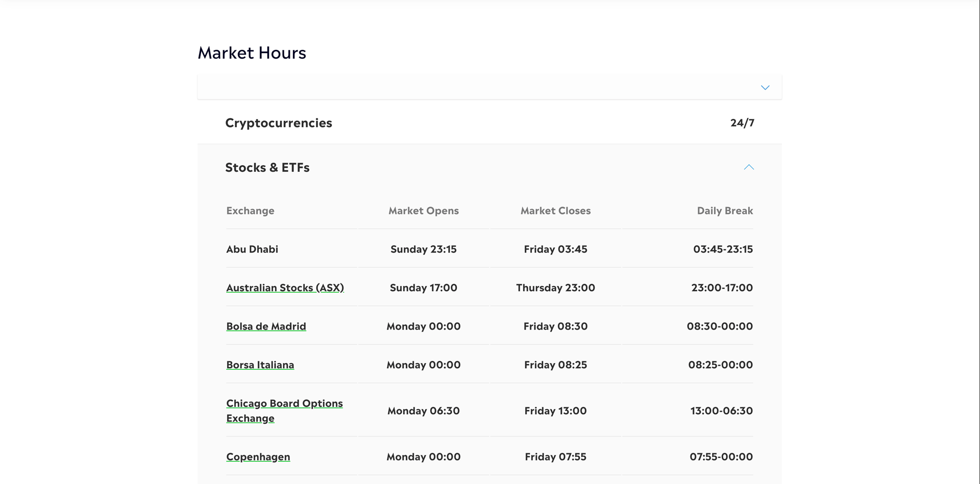Viewport: 980px width, 484px height.
Task: Select Bolsa de Madrid closing Friday 08:30
Action: click(555, 326)
